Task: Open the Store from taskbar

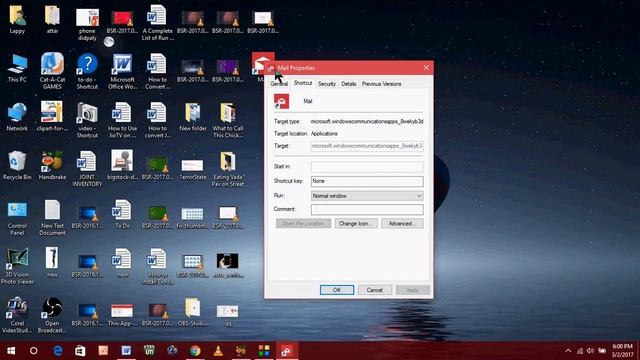Action: click(80, 351)
